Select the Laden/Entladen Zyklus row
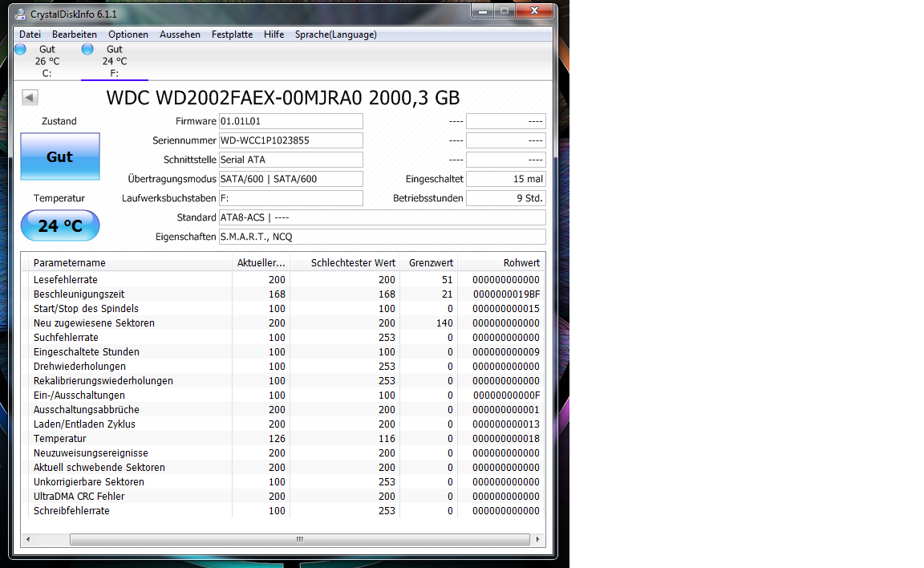Image resolution: width=924 pixels, height=568 pixels. pos(283,424)
